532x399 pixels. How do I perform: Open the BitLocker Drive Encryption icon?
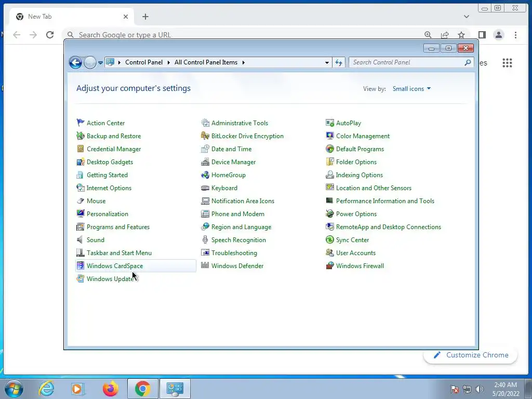click(x=205, y=136)
